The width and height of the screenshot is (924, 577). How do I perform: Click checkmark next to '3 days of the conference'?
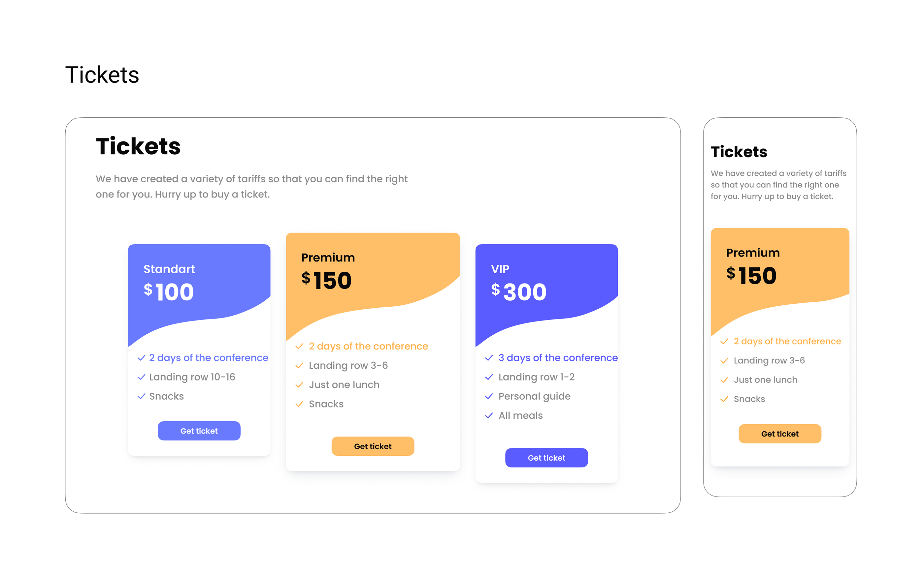[489, 357]
